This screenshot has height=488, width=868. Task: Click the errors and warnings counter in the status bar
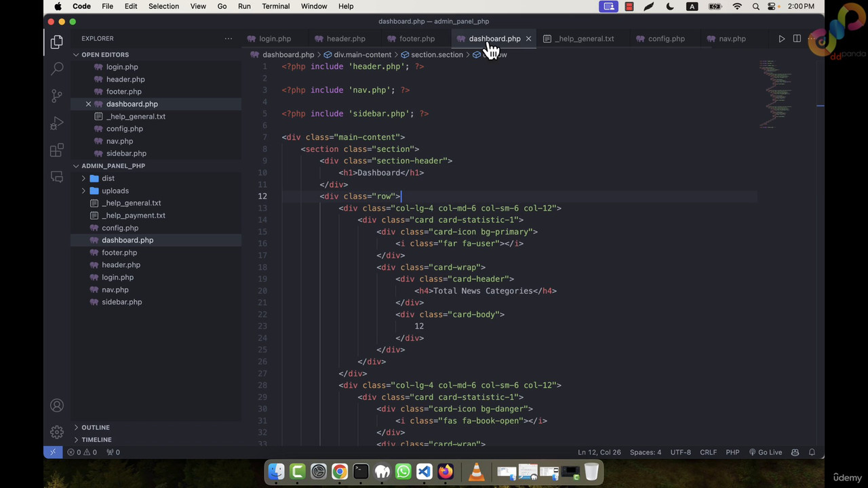[82, 452]
